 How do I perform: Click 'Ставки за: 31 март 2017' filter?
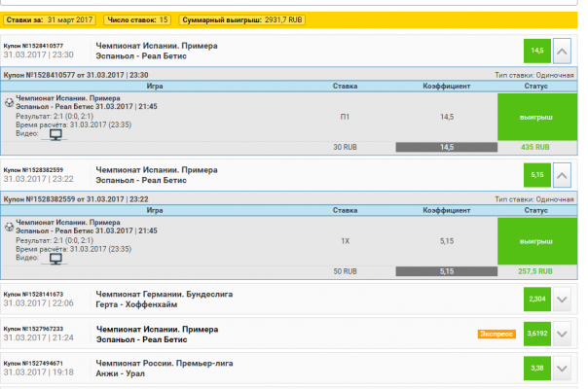click(x=50, y=19)
